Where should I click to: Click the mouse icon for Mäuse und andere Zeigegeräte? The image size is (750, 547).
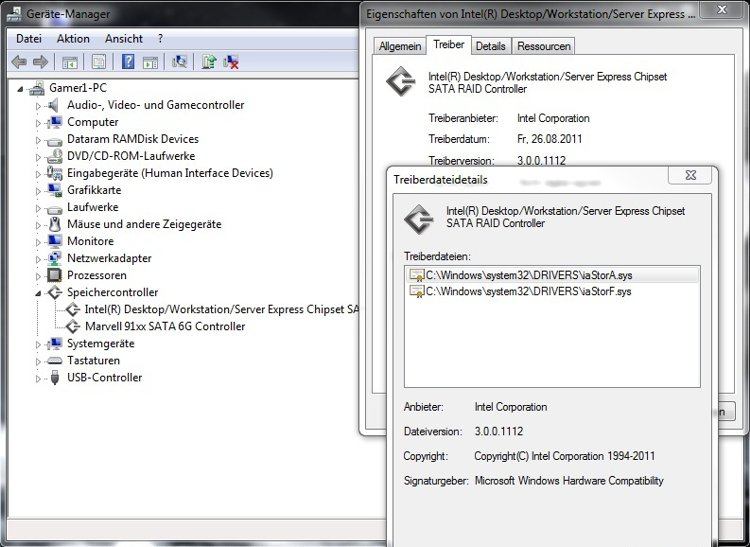[x=55, y=224]
